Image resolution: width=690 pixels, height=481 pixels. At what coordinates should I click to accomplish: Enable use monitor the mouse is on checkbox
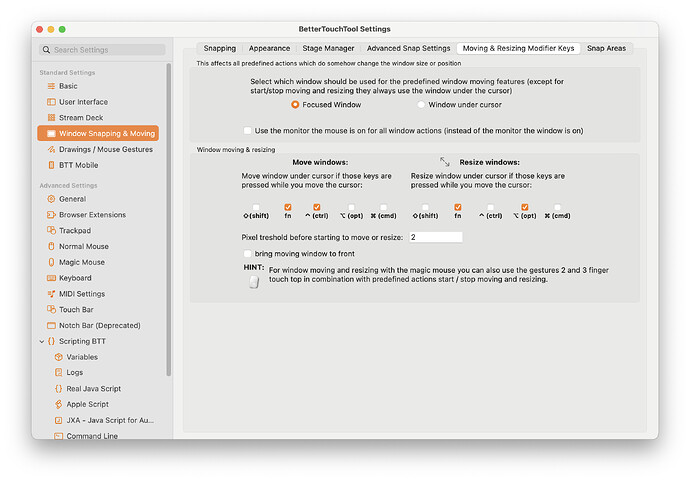tap(248, 131)
